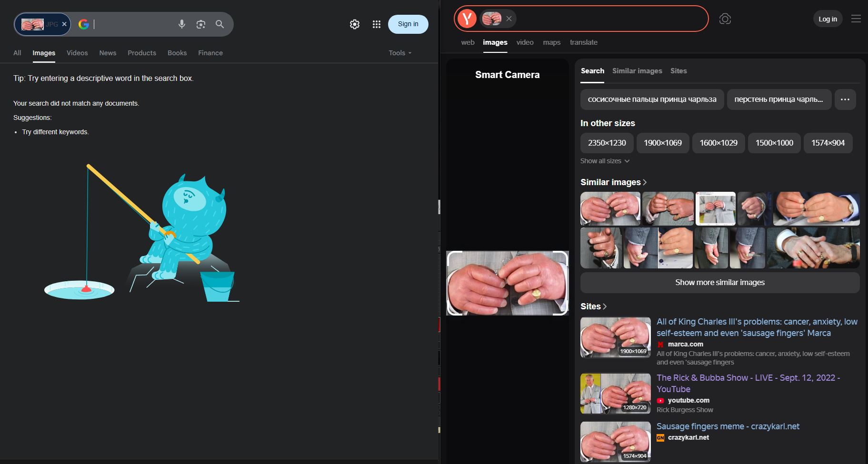This screenshot has height=464, width=868.
Task: Open the marca.com King Charles article link
Action: 757,327
